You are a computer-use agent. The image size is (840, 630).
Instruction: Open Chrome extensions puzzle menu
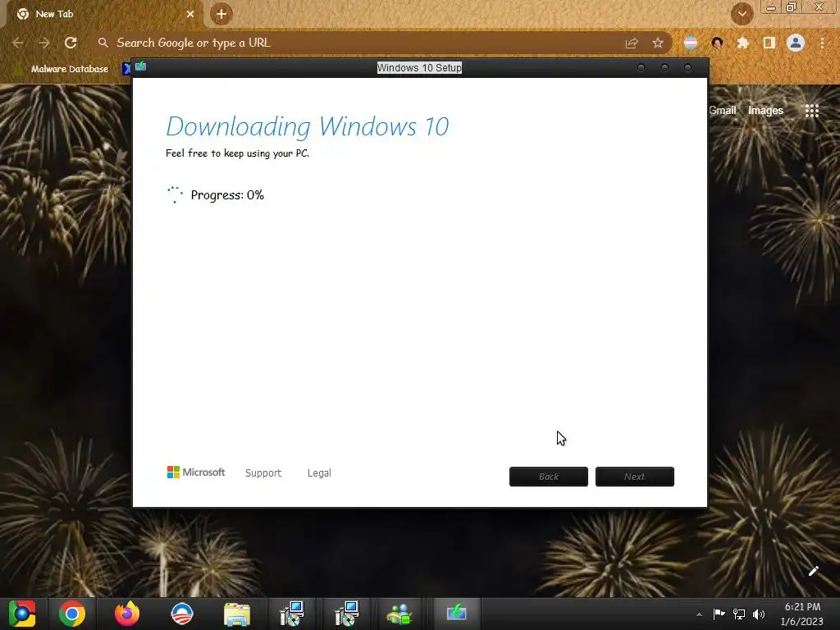coord(743,43)
